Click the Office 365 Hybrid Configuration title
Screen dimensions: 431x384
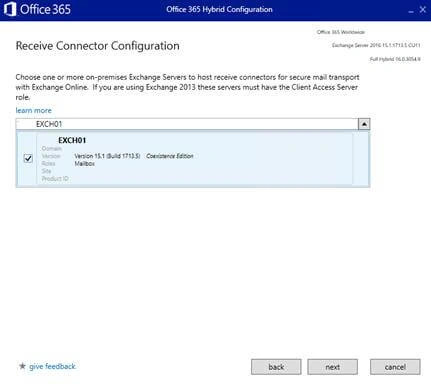tap(219, 9)
